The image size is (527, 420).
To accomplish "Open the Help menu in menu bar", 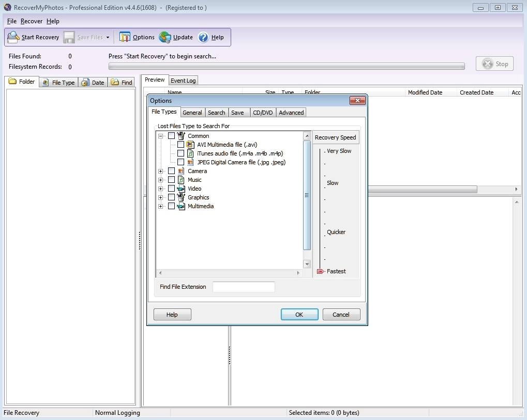I will (53, 21).
